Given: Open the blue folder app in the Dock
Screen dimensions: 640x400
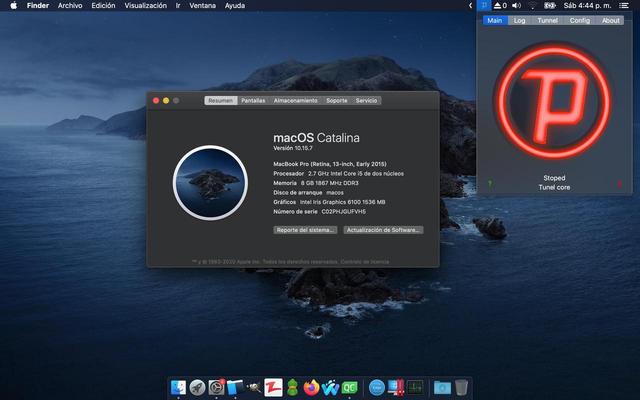Looking at the screenshot, I should pyautogui.click(x=235, y=387).
